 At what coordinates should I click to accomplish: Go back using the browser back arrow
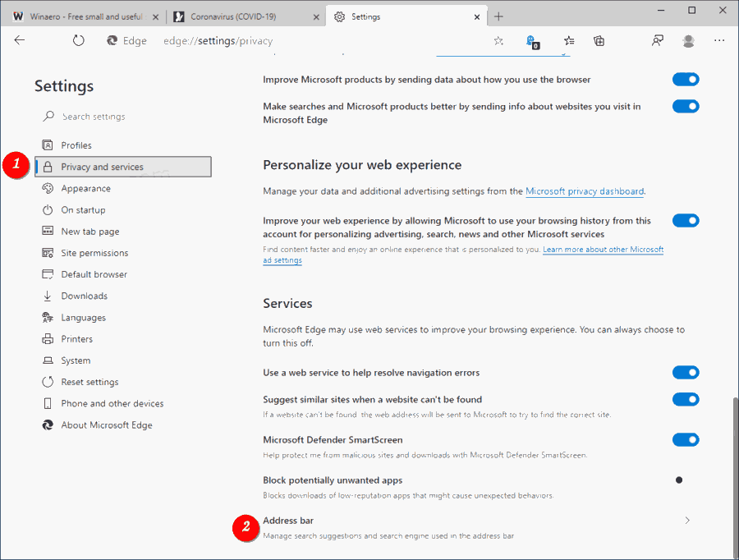point(20,40)
